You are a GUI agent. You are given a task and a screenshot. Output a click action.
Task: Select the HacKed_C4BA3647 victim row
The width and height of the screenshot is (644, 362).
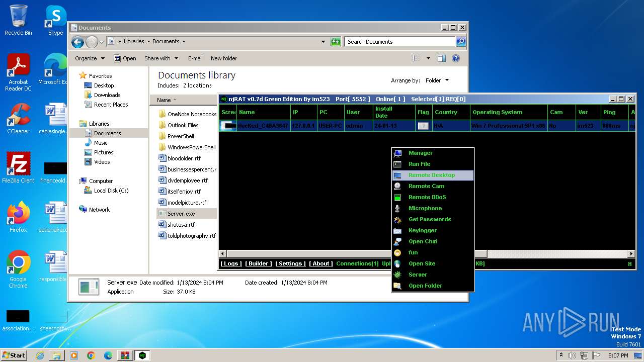tap(427, 126)
